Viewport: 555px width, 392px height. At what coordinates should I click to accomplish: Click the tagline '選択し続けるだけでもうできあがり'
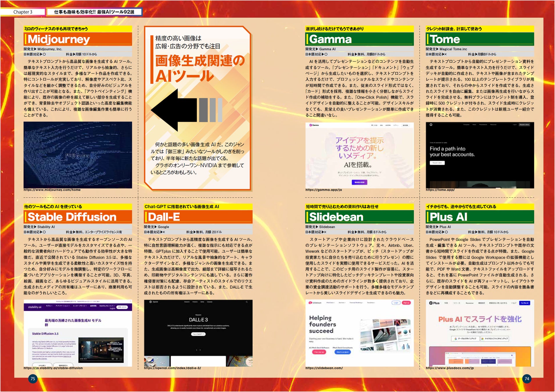335,29
